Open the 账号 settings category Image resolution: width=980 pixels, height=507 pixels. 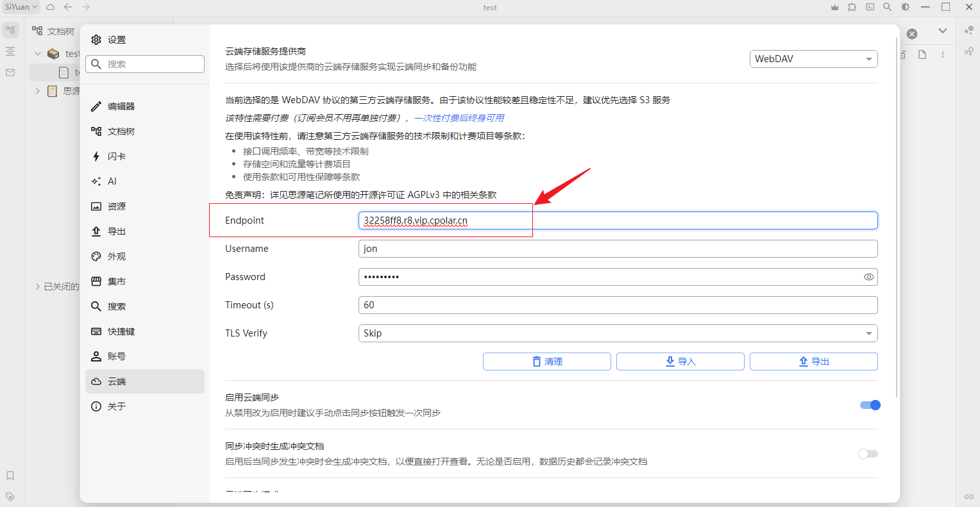pyautogui.click(x=145, y=356)
